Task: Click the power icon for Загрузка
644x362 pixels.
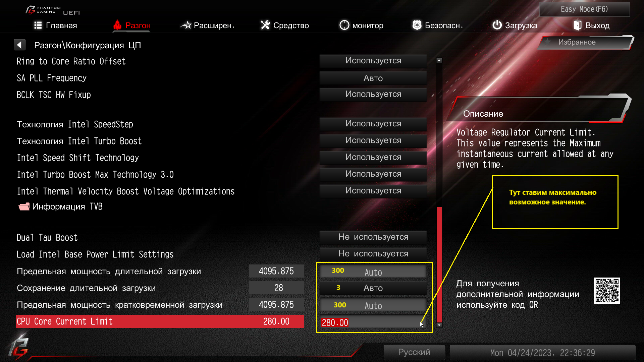Action: [497, 25]
